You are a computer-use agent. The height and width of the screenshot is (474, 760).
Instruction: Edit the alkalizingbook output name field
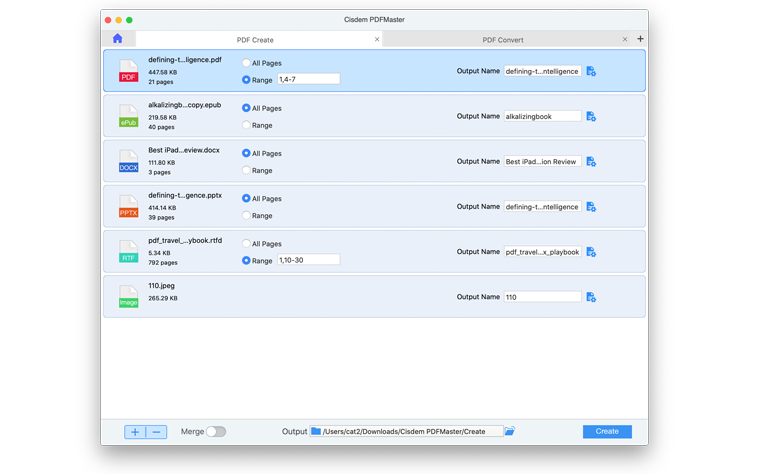(x=542, y=116)
